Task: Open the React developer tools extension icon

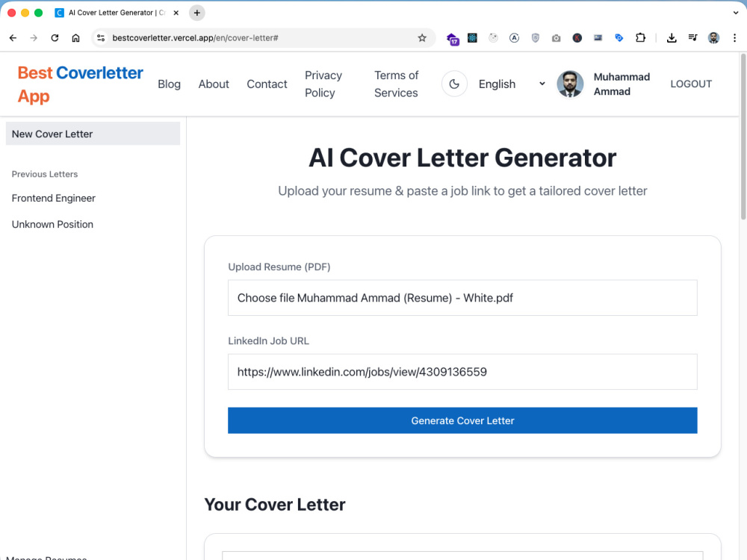Action: tap(472, 37)
